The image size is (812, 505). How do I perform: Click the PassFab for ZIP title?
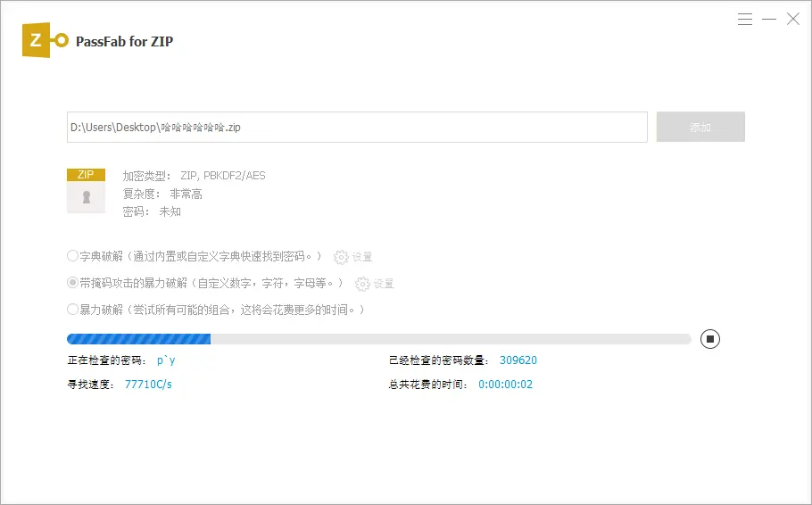coord(124,41)
